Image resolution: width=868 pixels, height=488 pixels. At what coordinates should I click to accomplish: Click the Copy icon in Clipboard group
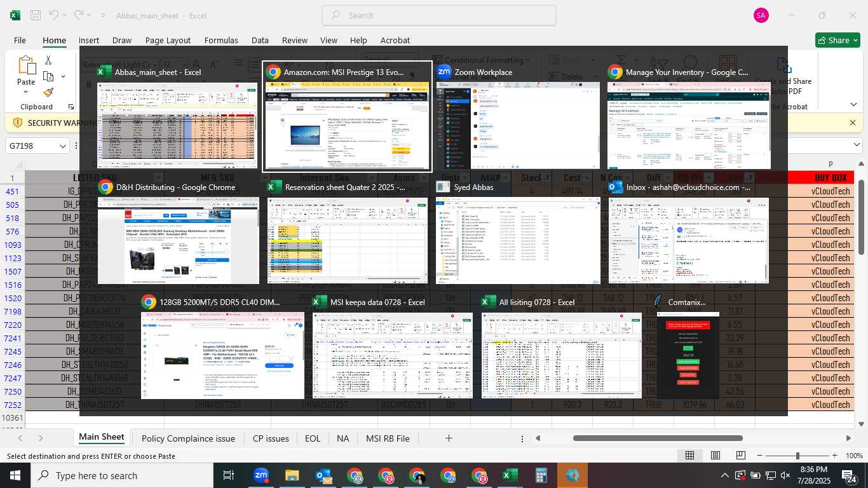[x=48, y=76]
